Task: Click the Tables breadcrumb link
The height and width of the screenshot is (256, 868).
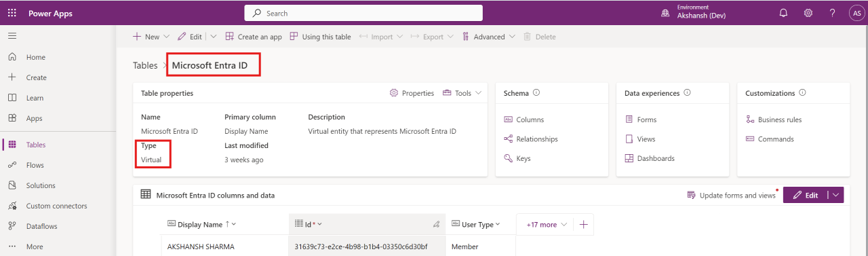Action: pos(145,66)
